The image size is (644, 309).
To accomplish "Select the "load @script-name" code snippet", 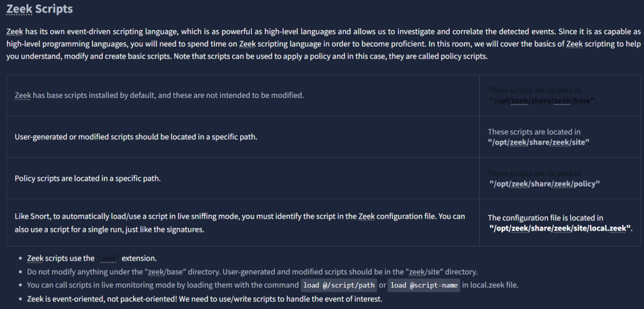I will tap(424, 285).
